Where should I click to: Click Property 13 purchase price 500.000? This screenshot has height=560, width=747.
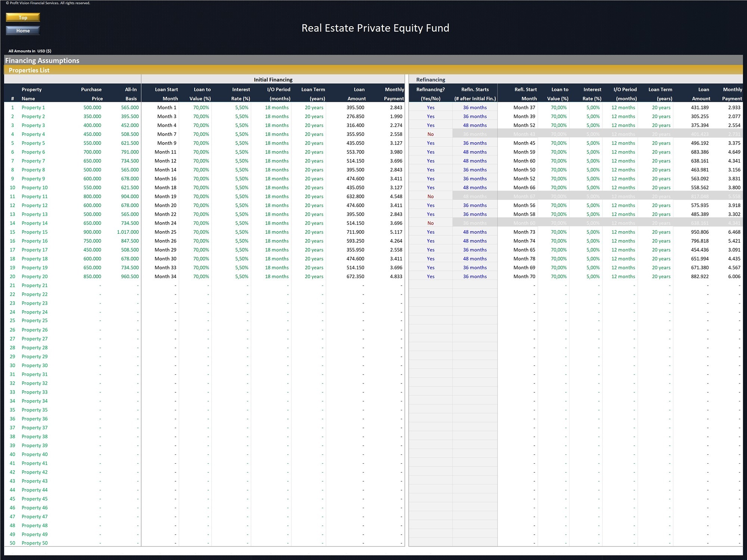pos(92,214)
